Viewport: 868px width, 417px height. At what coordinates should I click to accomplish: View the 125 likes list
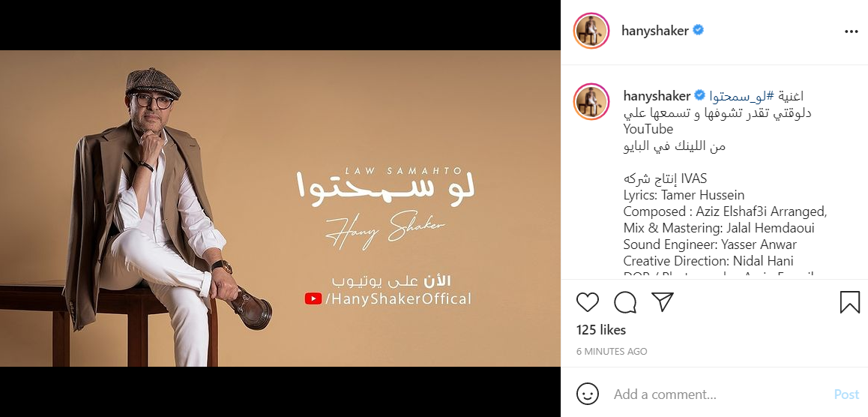click(x=601, y=330)
